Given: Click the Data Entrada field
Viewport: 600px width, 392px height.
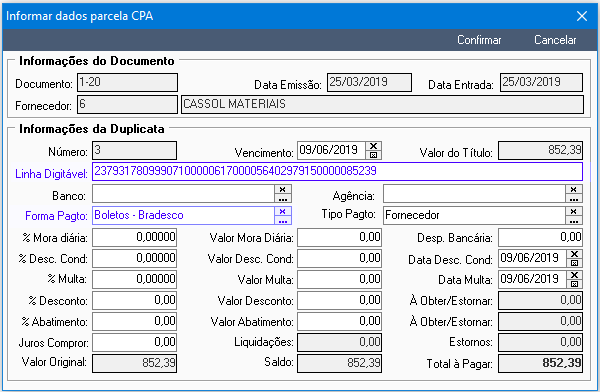Looking at the screenshot, I should pos(541,83).
